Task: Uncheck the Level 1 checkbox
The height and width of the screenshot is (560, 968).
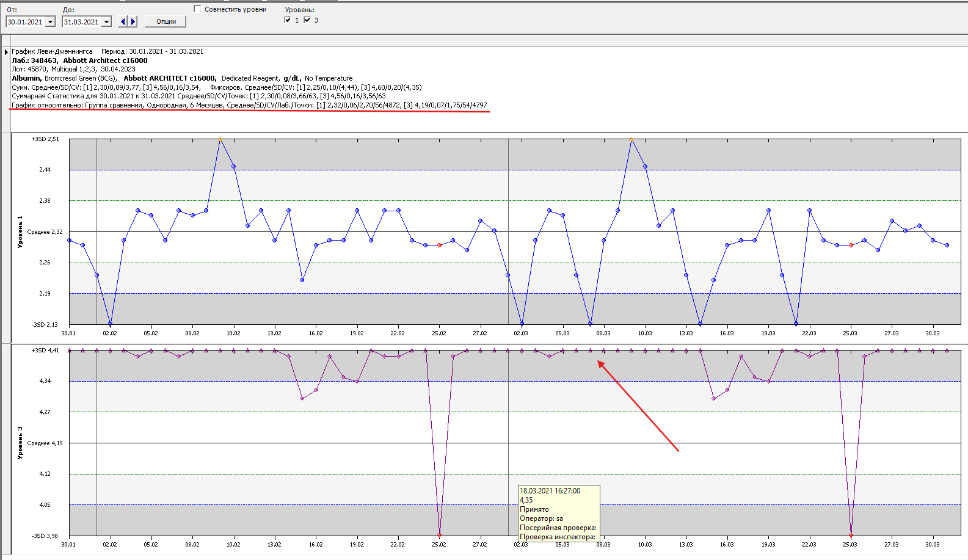Action: (x=288, y=20)
